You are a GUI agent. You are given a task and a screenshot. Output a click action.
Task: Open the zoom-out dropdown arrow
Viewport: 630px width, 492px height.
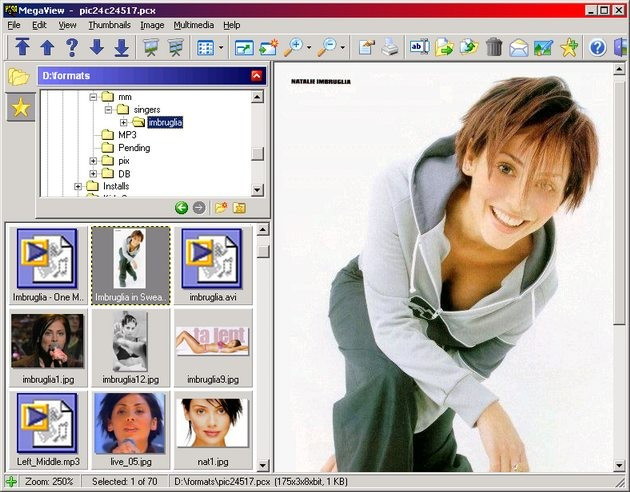click(x=342, y=47)
